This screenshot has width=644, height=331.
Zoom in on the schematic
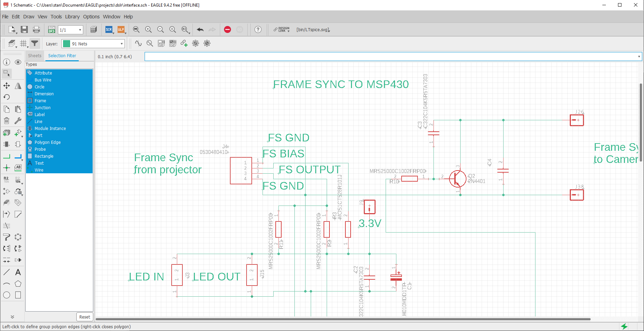(x=148, y=29)
